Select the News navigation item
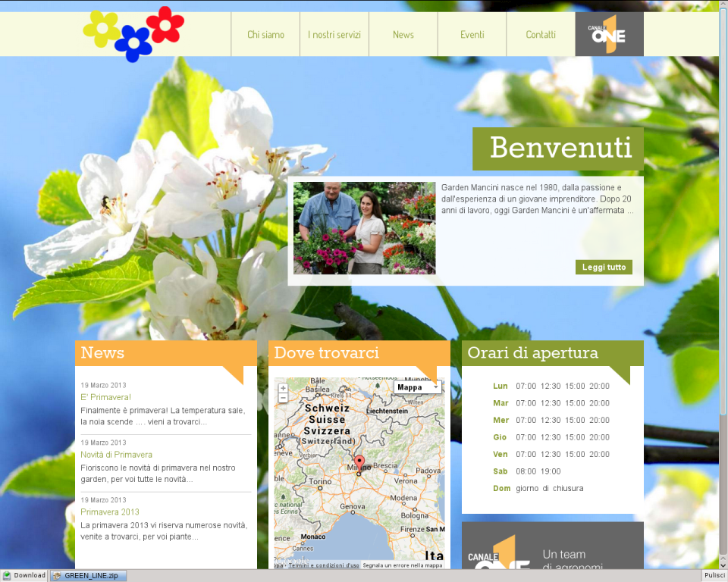This screenshot has width=728, height=582. click(x=403, y=35)
